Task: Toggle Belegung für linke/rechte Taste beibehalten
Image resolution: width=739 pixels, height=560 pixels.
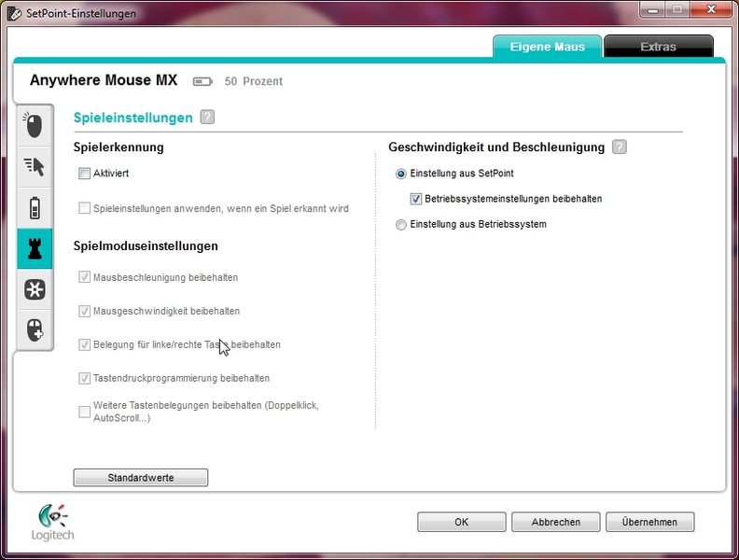Action: 84,344
